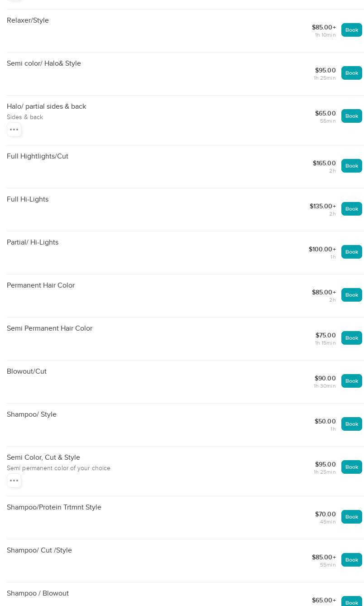Image resolution: width=364 pixels, height=606 pixels.
Task: Book Permanent Hair Color appointment
Action: click(x=351, y=295)
